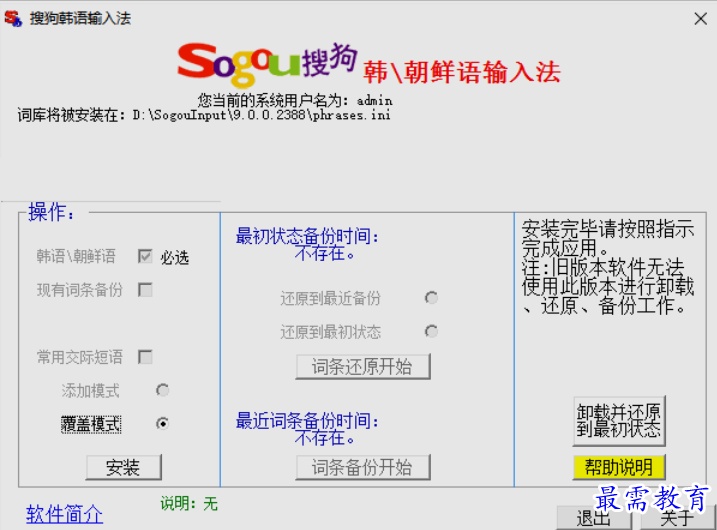
Task: Open the yellow 帮助说明 button
Action: 619,467
